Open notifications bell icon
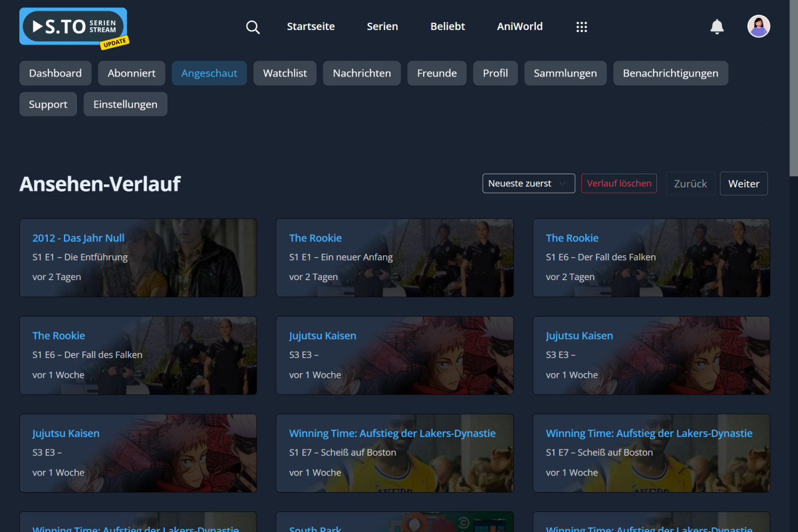The height and width of the screenshot is (532, 798). (x=717, y=27)
